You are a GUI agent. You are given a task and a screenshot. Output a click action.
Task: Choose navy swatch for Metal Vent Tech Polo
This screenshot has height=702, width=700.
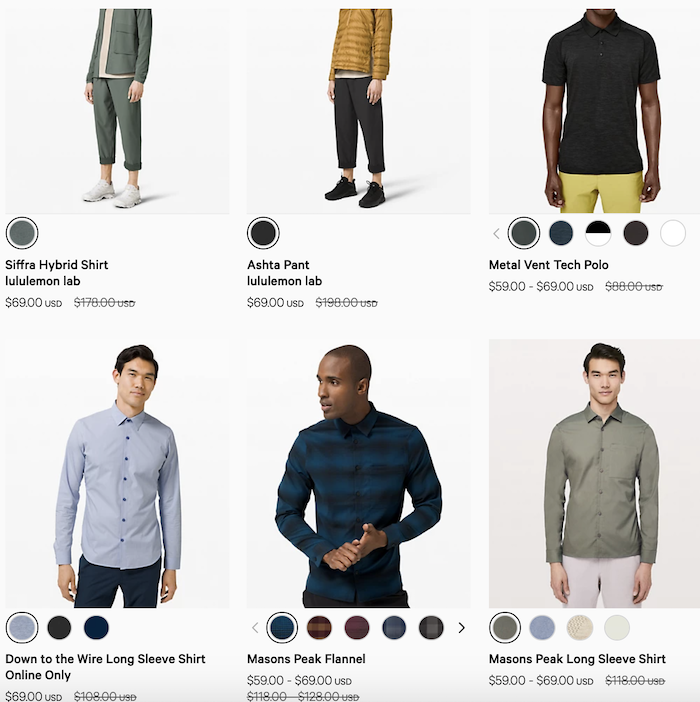(x=561, y=233)
